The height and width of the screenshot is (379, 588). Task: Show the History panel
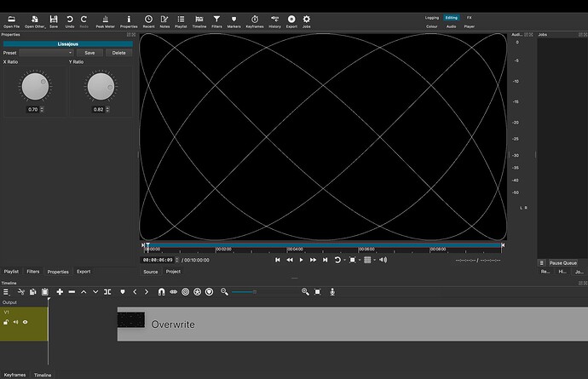[274, 22]
